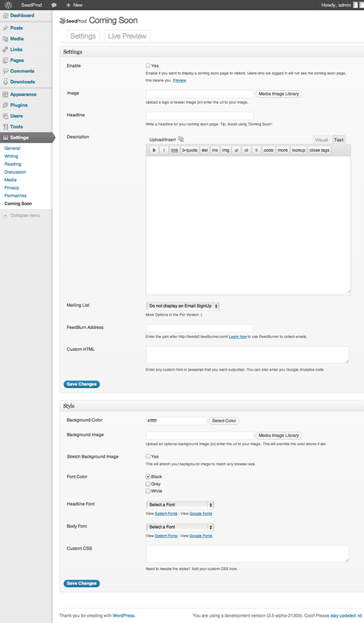The image size is (364, 623).
Task: Open the Tools menu icon in sidebar
Action: [x=5, y=127]
